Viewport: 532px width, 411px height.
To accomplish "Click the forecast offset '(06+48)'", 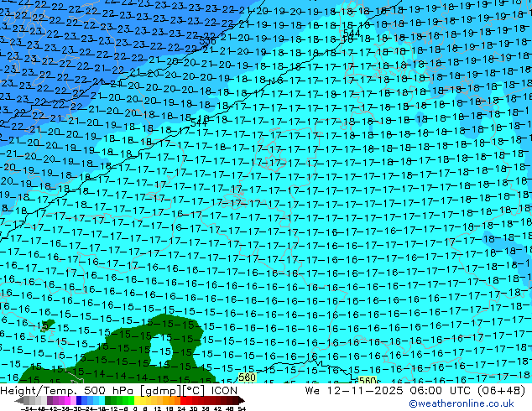I will [502, 391].
